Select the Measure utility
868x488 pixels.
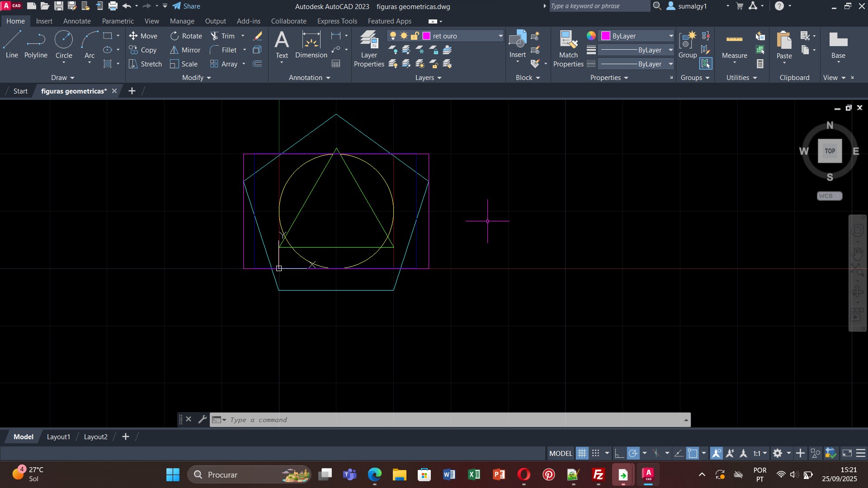[x=734, y=45]
